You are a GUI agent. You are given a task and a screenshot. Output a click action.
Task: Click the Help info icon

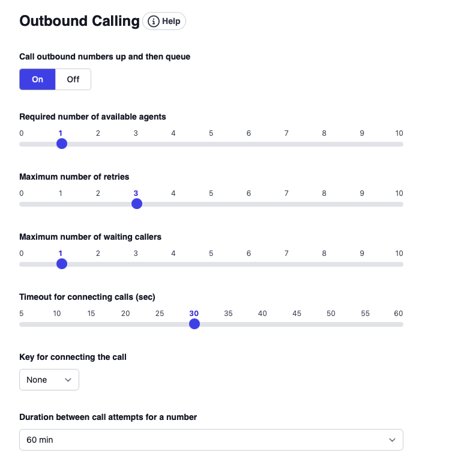154,22
